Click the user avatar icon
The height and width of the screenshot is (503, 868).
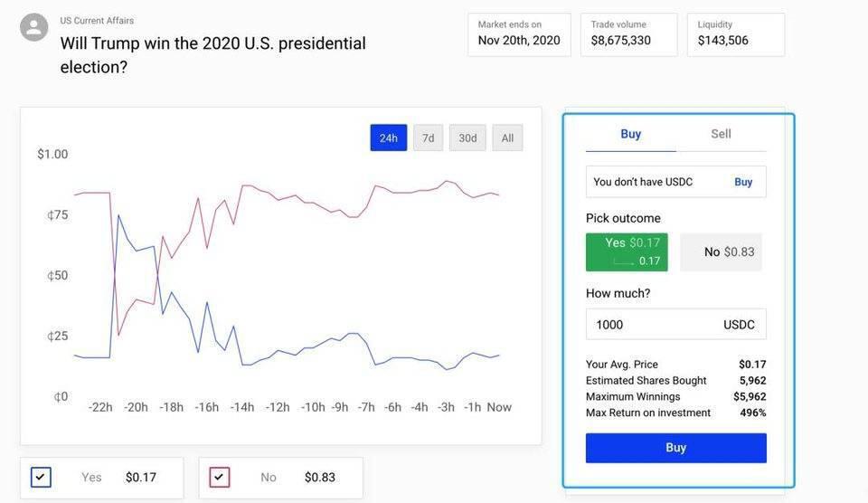tap(33, 27)
